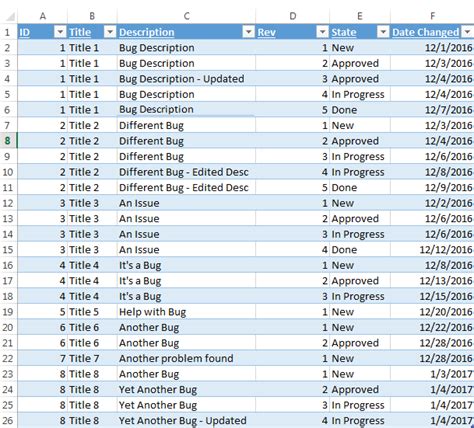Image resolution: width=474 pixels, height=428 pixels.
Task: Select row 1 header number
Action: click(8, 32)
